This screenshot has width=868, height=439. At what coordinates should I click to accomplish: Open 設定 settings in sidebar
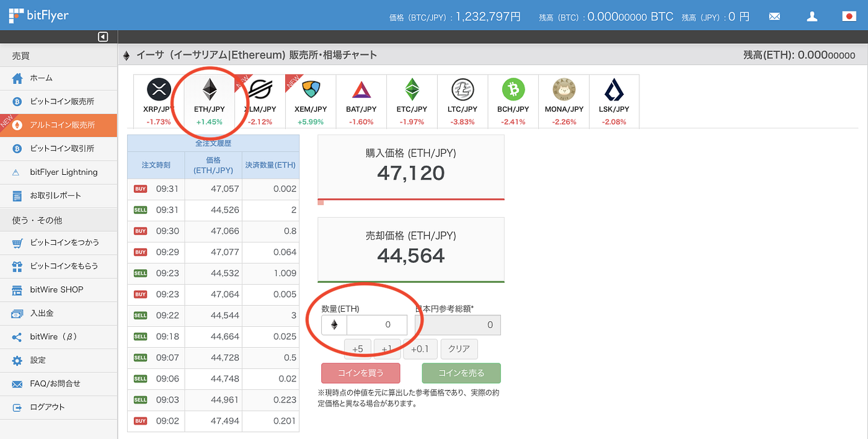click(58, 360)
